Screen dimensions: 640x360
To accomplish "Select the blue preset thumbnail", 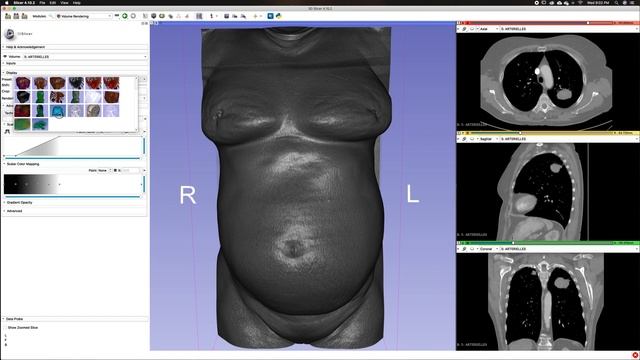I will (58, 111).
